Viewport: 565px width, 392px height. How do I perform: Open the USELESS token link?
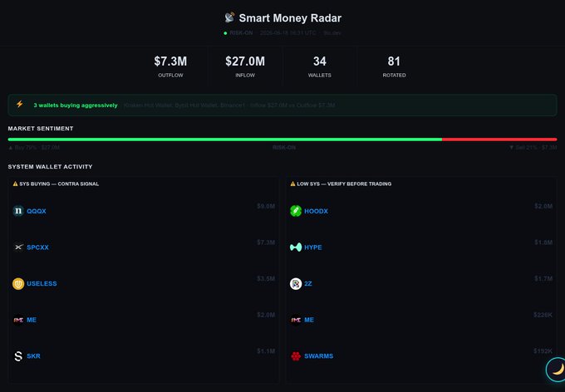42,283
